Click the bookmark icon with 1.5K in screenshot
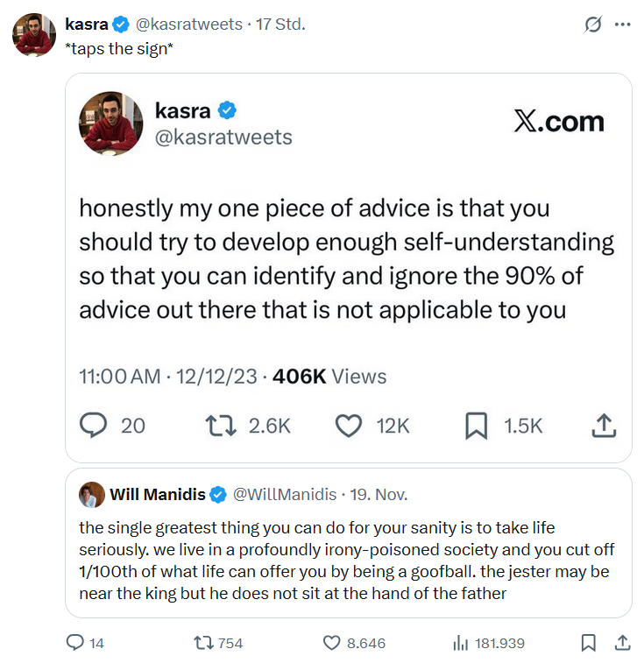The image size is (644, 663). [x=476, y=426]
